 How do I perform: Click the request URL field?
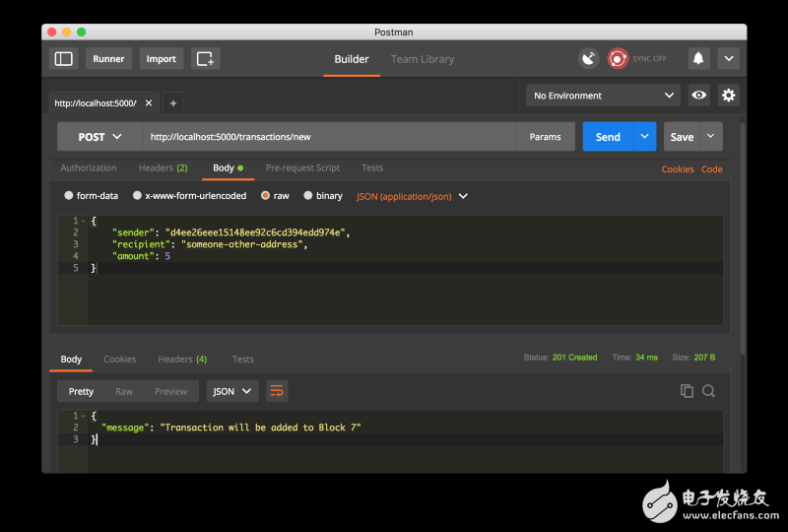point(330,137)
